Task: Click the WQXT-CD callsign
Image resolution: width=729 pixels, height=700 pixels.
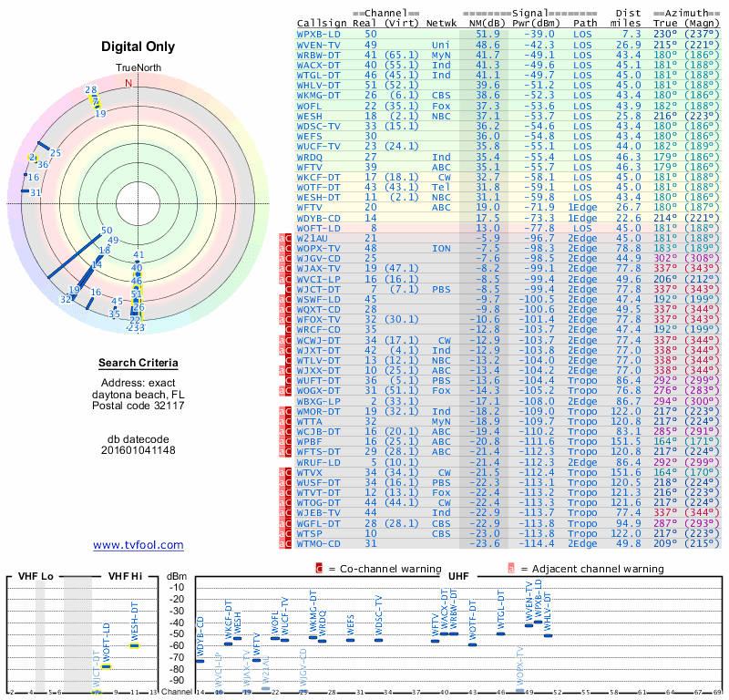Action: (318, 309)
